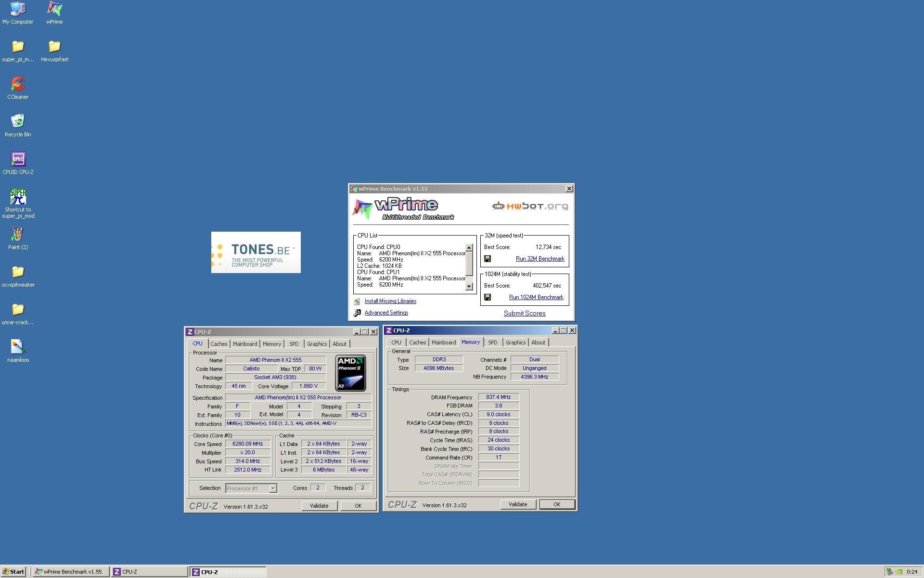Click the Nvidia system tray icon
The image size is (924, 578).
click(898, 572)
